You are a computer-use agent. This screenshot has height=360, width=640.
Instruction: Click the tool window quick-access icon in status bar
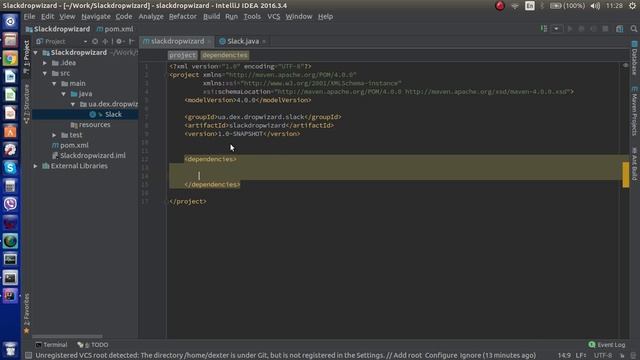tap(28, 355)
